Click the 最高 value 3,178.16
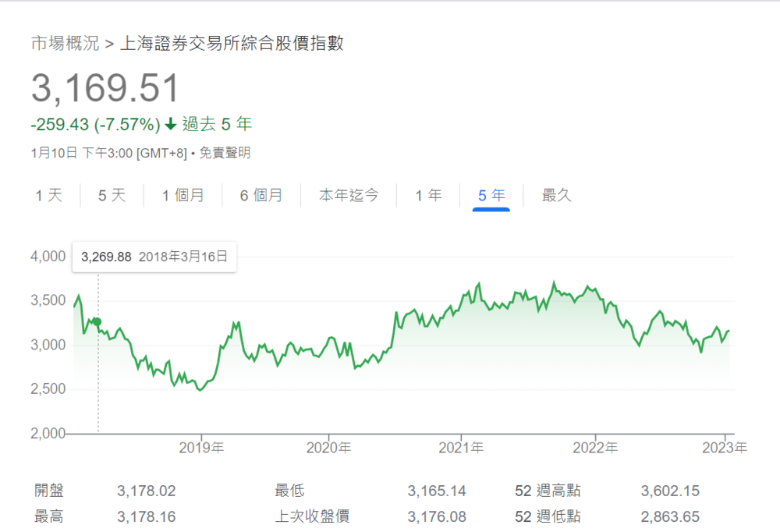The height and width of the screenshot is (532, 780). (147, 517)
